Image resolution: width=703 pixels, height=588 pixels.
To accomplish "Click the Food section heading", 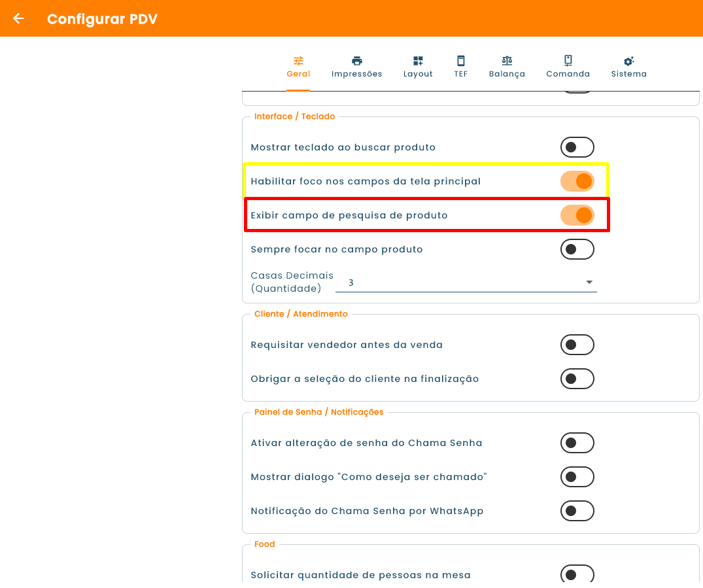I will coord(264,544).
